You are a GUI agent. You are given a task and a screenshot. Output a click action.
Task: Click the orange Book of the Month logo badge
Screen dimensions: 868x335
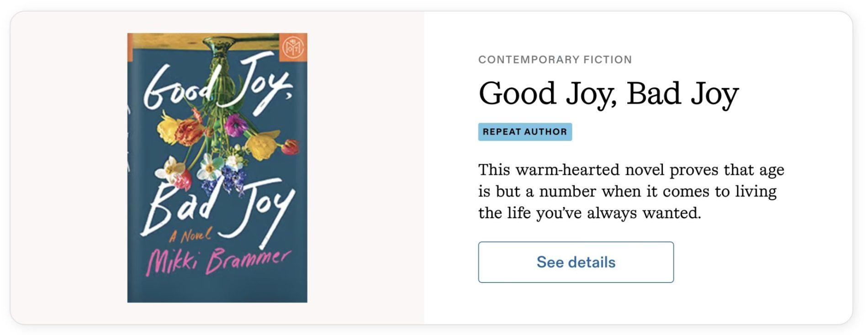point(293,47)
